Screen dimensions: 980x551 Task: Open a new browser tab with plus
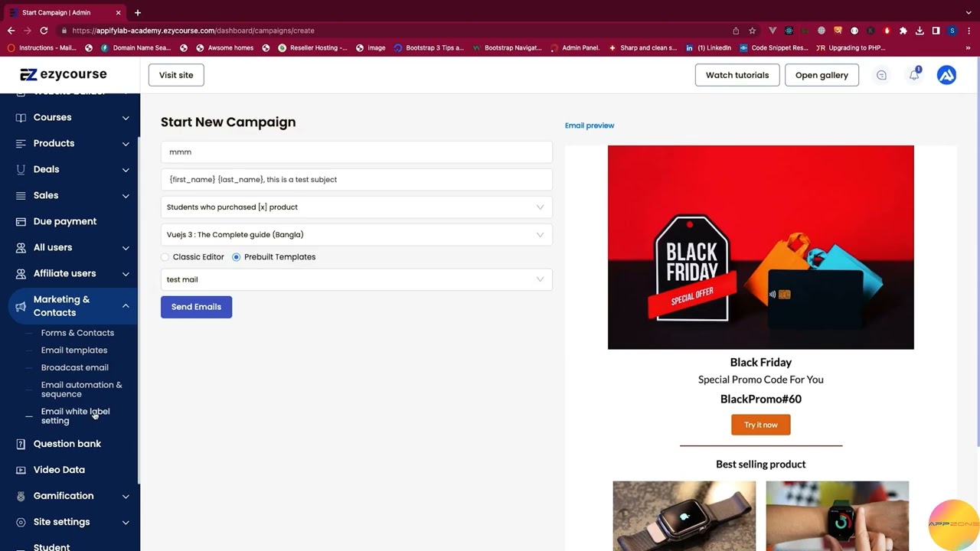138,12
